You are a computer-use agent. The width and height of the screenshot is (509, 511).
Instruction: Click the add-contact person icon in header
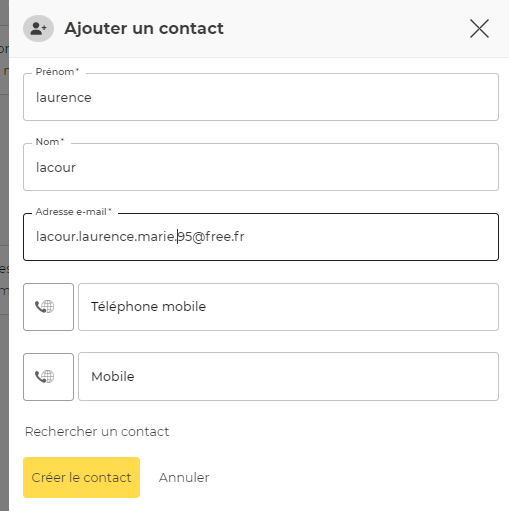38,29
